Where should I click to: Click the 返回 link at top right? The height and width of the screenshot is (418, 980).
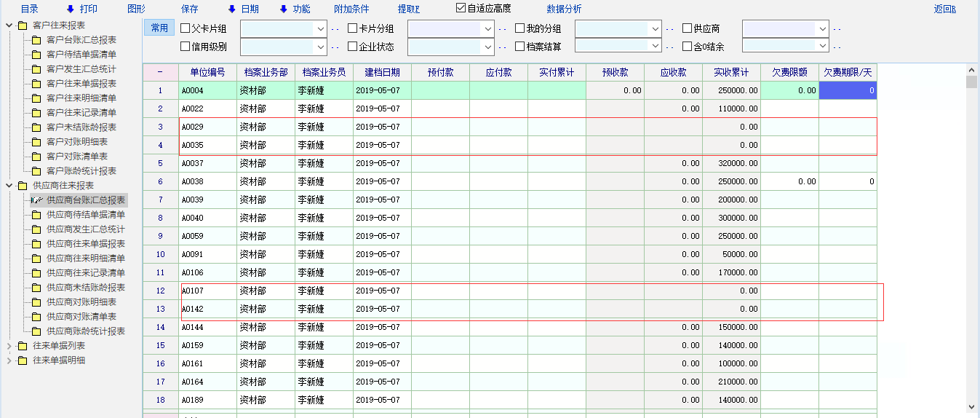tap(944, 9)
